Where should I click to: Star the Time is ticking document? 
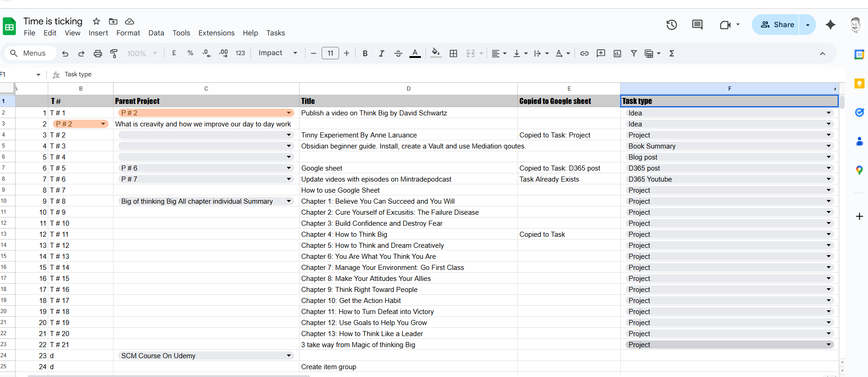[96, 21]
